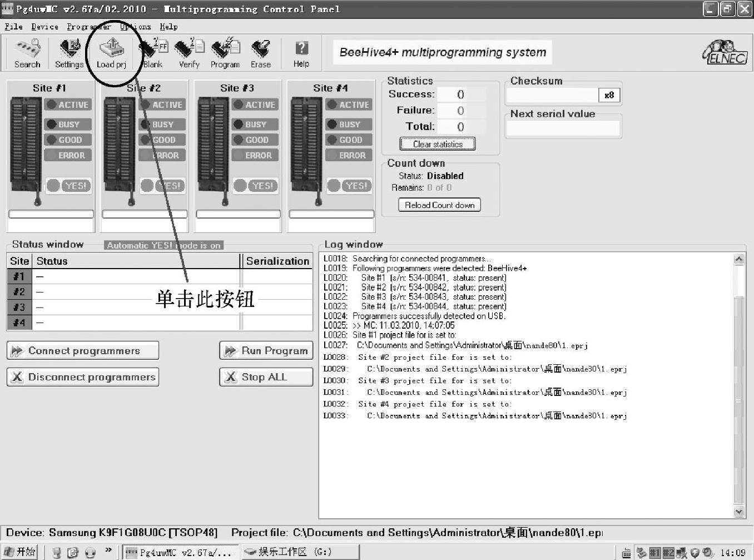Open the File menu
754x560 pixels.
(14, 26)
